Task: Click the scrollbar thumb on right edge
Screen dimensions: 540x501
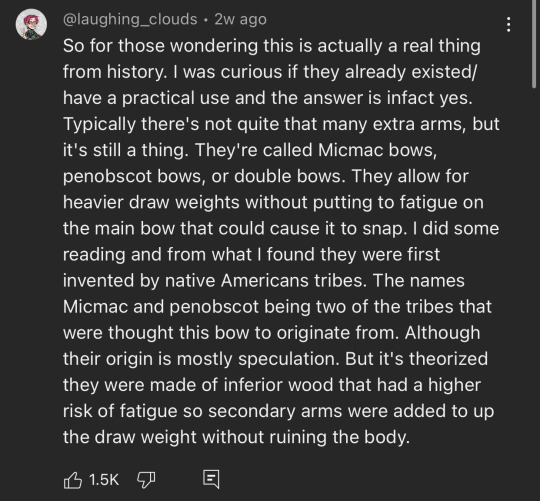Action: tap(534, 43)
